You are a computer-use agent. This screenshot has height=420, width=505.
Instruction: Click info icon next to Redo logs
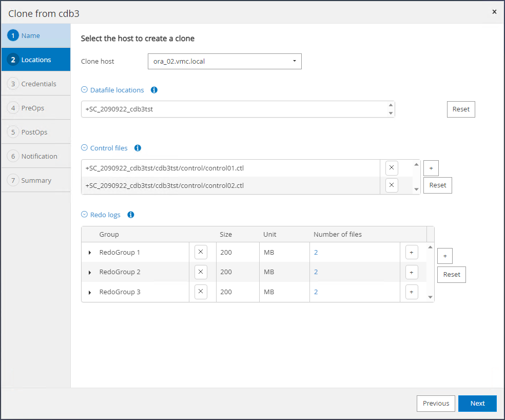[x=130, y=215]
